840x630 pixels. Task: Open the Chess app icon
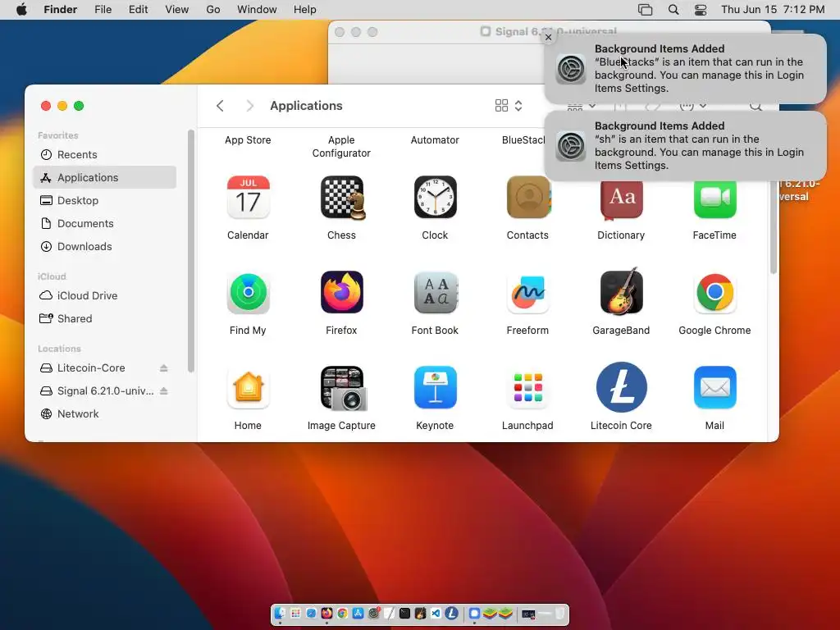[342, 197]
